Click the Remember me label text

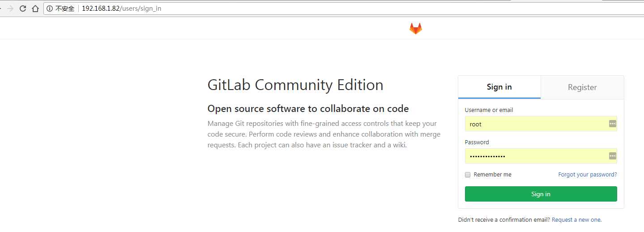pos(492,175)
